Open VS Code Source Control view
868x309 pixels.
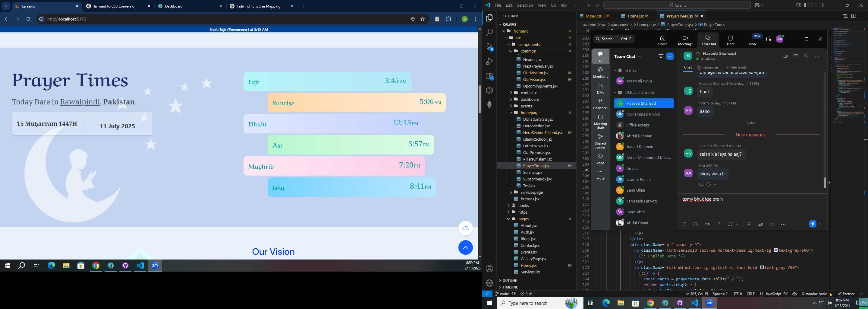489,47
